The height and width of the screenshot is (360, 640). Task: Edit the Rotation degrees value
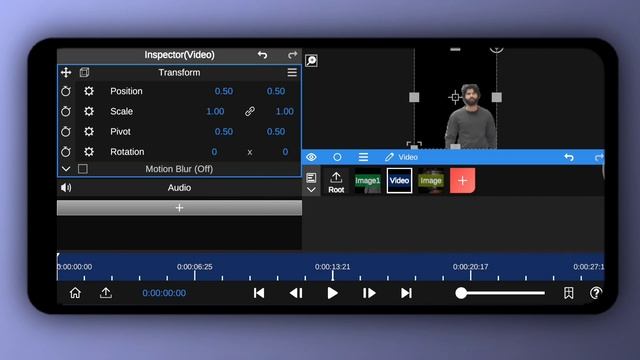[285, 152]
